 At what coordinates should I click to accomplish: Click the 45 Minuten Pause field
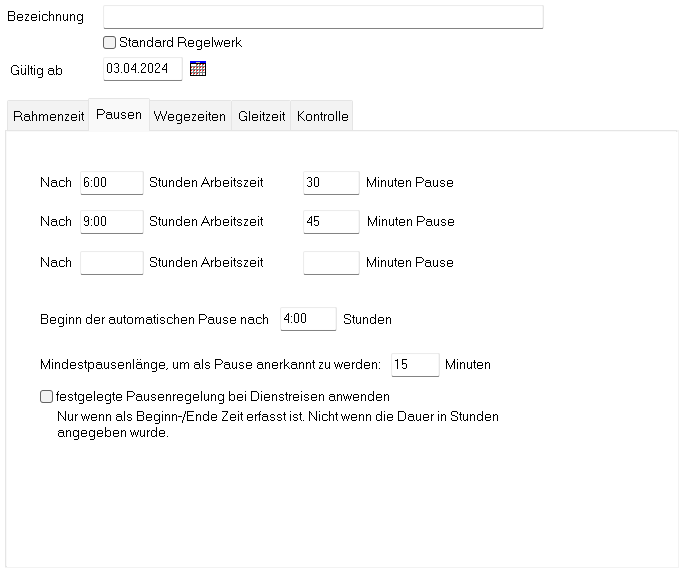pyautogui.click(x=330, y=222)
